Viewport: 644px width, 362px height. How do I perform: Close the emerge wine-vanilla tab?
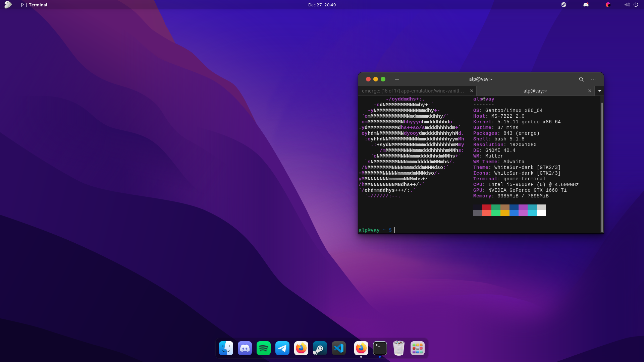472,91
